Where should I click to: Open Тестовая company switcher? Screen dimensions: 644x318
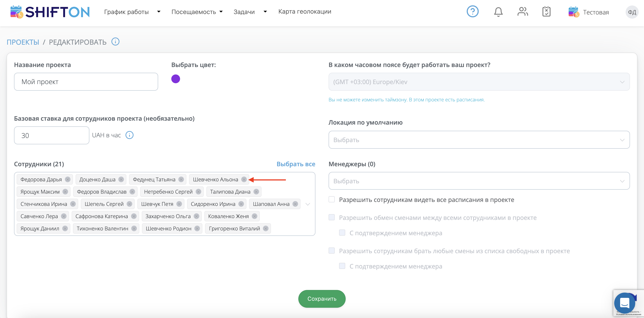[589, 12]
